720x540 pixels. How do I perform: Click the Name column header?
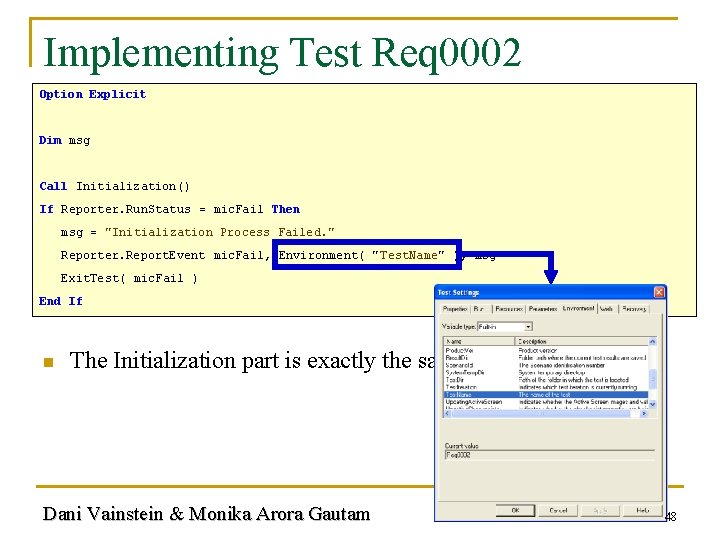click(x=479, y=341)
